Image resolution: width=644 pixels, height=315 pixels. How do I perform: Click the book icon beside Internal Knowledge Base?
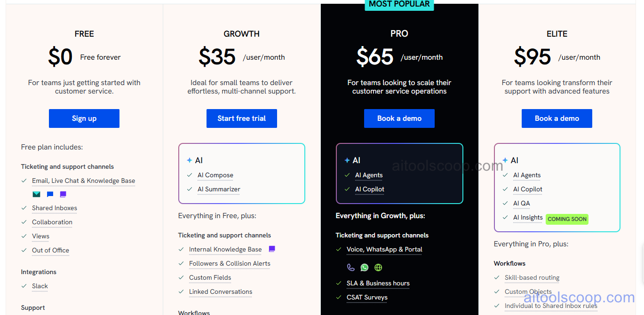click(x=272, y=248)
